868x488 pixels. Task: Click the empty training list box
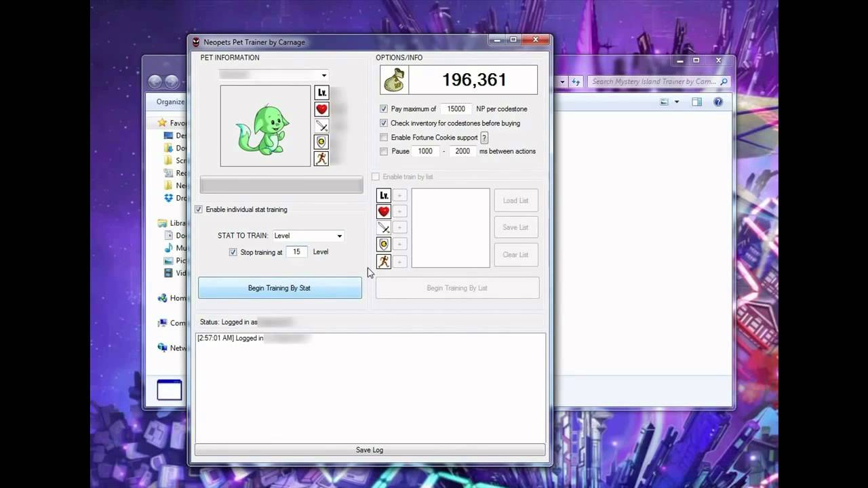pyautogui.click(x=451, y=228)
